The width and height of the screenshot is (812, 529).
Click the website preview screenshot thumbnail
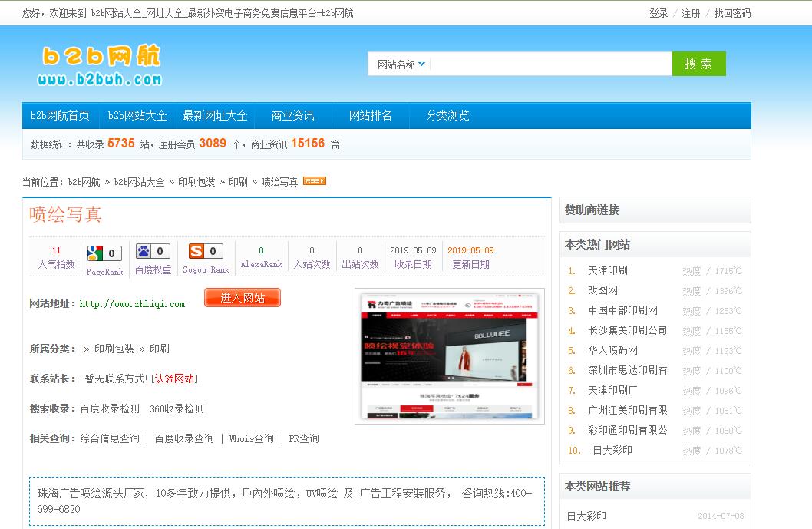(449, 356)
